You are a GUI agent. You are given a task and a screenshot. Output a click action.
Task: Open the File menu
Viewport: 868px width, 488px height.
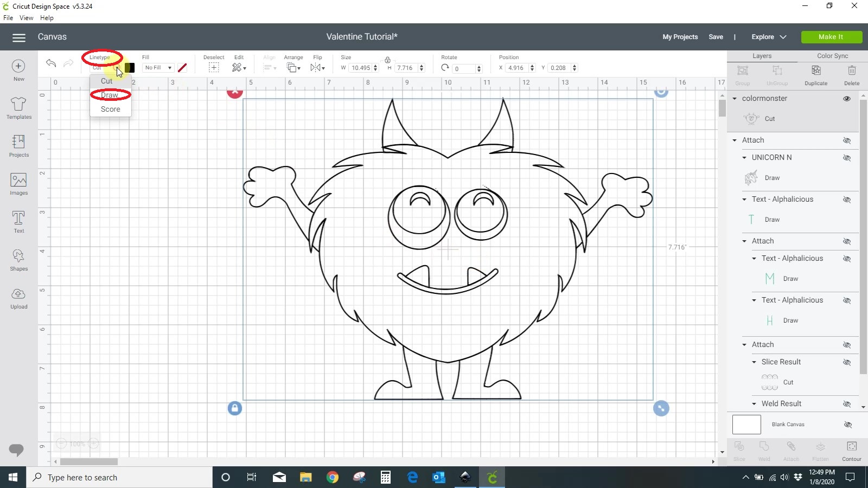tap(8, 18)
